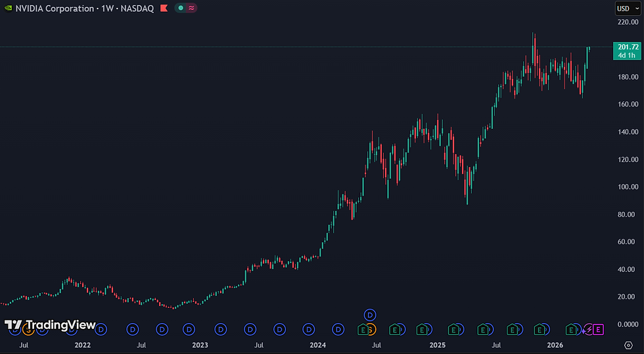Click the earnings marker near August 2024
This screenshot has height=354, width=644.
click(394, 330)
